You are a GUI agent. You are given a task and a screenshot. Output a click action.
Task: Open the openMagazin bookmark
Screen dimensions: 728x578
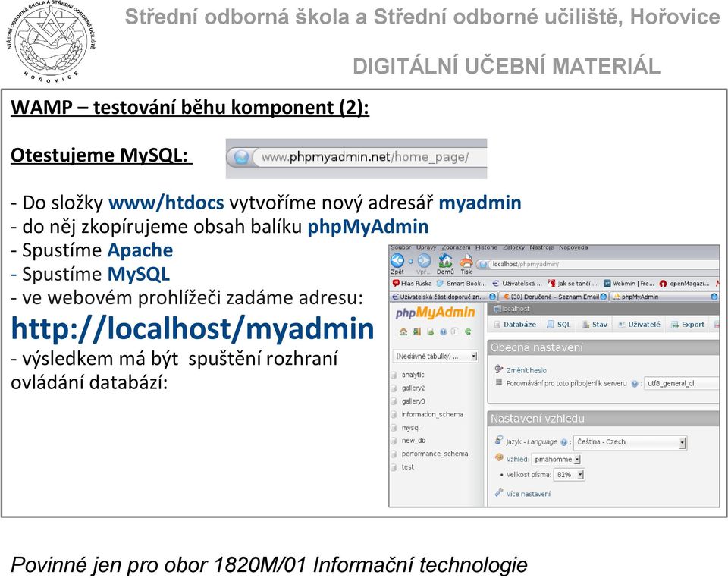[684, 283]
